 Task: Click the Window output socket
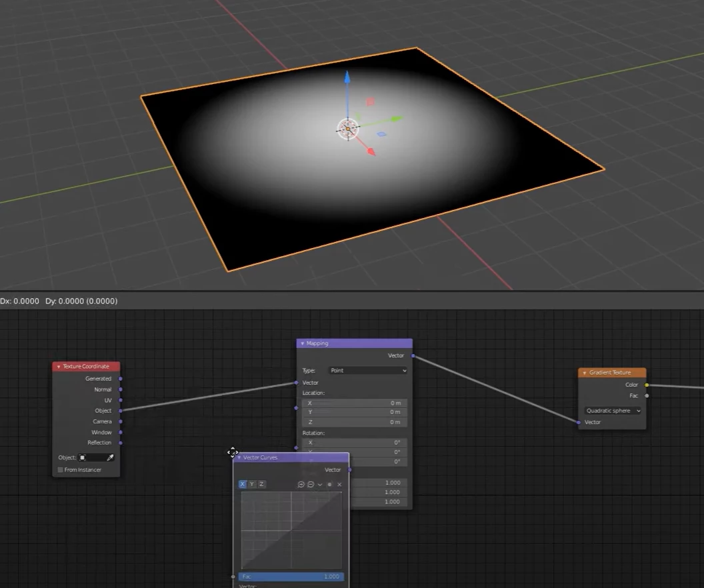pyautogui.click(x=120, y=432)
